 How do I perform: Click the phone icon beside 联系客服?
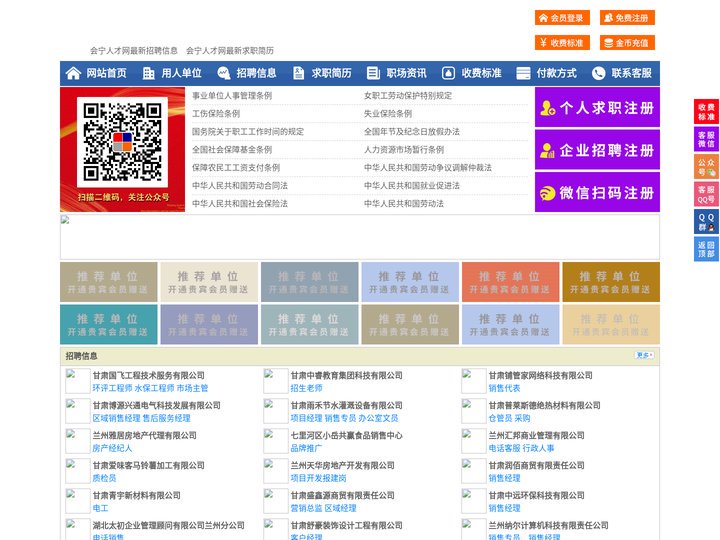(598, 73)
